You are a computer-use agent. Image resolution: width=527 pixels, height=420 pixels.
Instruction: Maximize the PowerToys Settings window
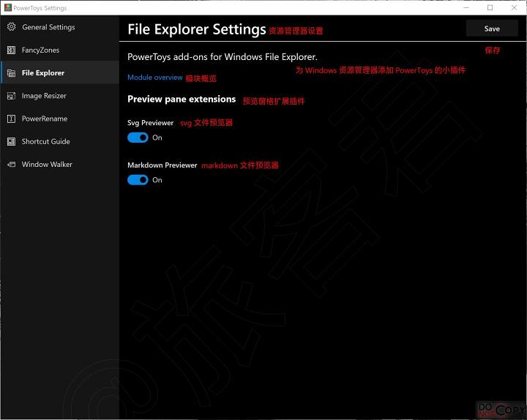490,7
